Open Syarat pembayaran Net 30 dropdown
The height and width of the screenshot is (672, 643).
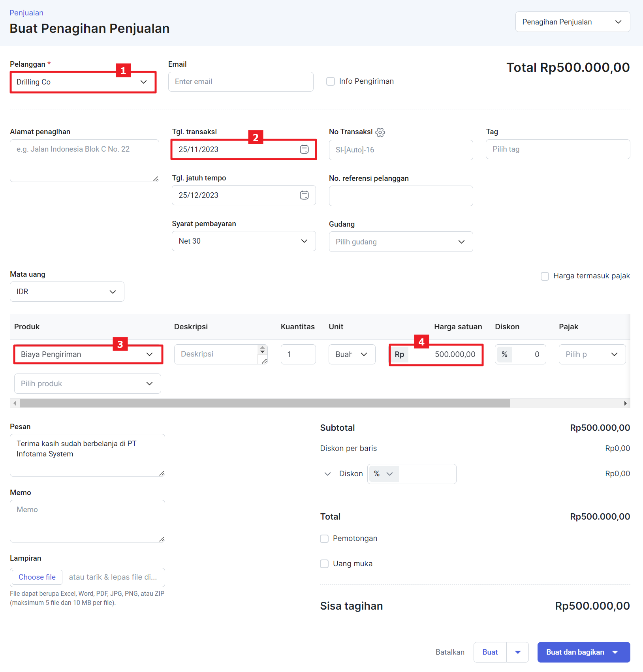pos(243,241)
